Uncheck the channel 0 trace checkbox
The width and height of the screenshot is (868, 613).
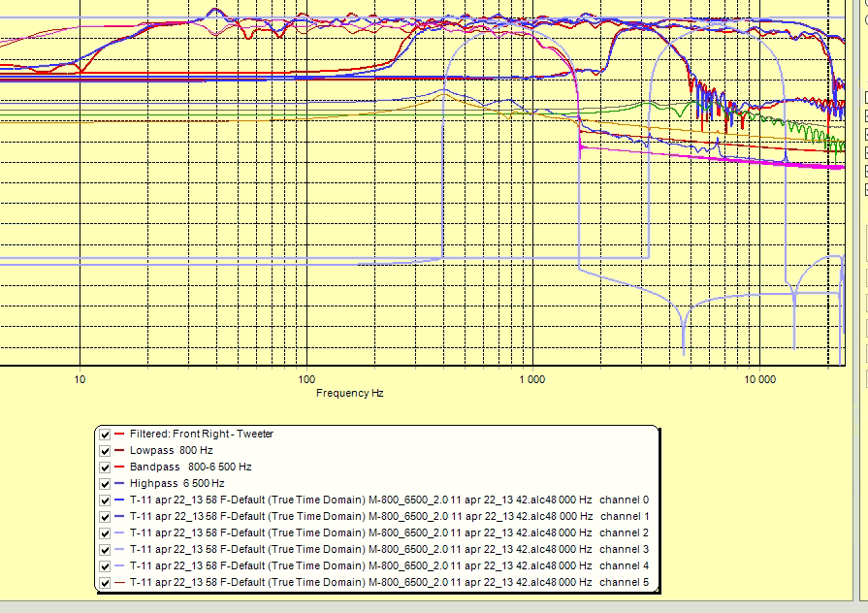click(x=105, y=500)
